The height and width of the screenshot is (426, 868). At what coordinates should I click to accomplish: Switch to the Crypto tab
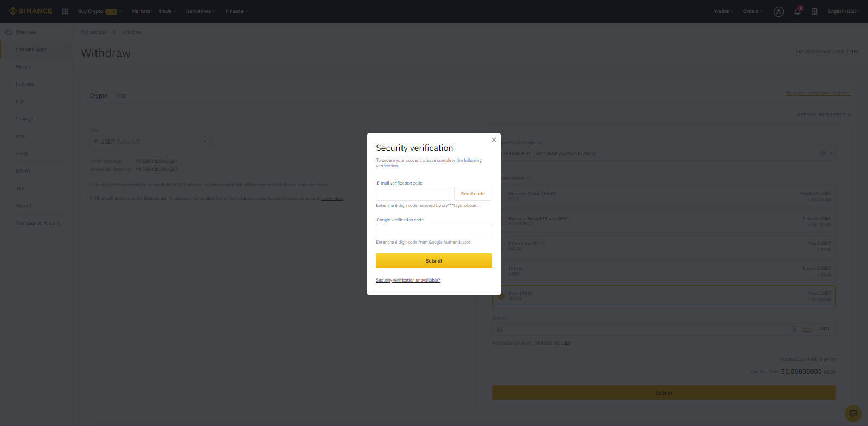pyautogui.click(x=98, y=96)
